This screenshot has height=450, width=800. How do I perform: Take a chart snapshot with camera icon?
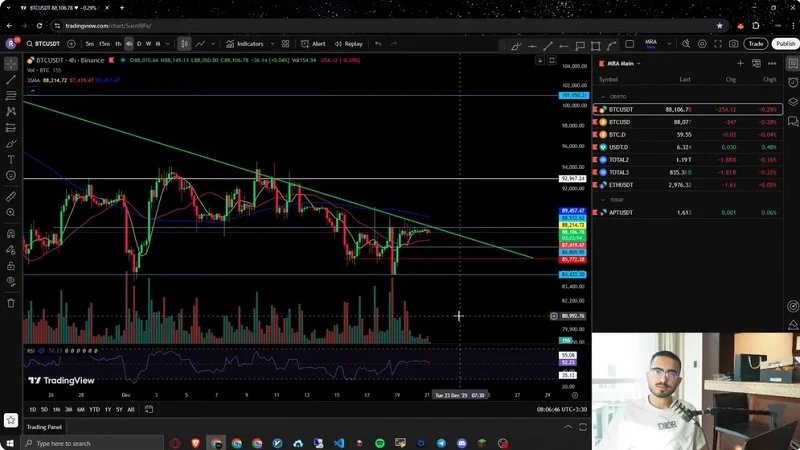(733, 44)
